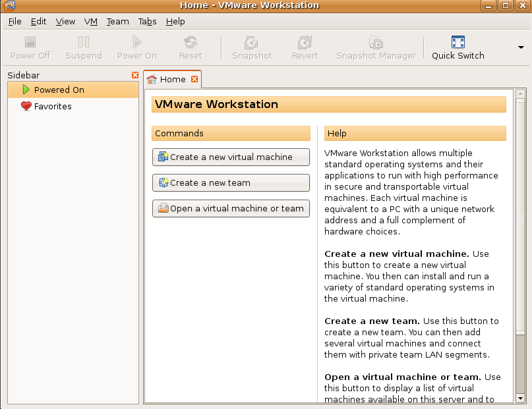The width and height of the screenshot is (532, 409).
Task: Click the Suspend toolbar icon
Action: pos(84,42)
